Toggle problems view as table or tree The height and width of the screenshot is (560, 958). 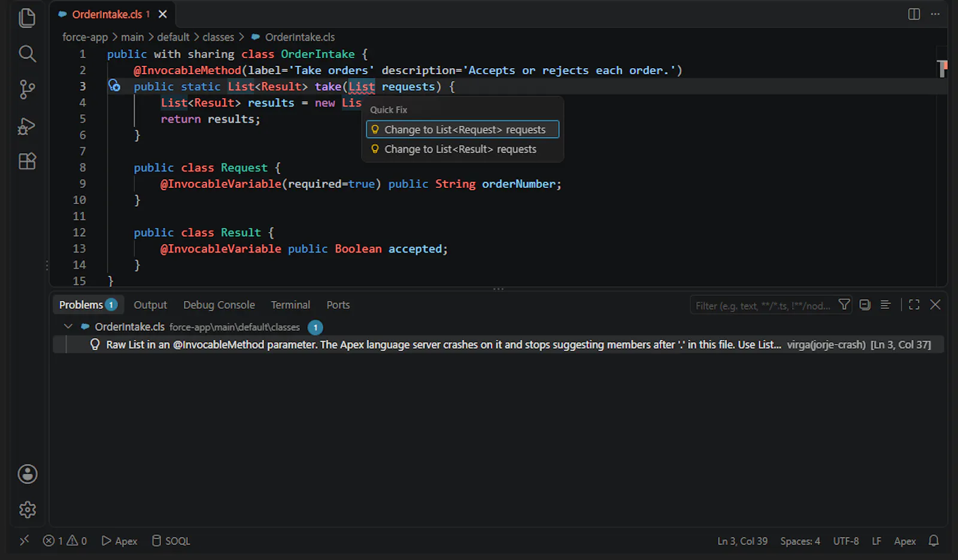[x=886, y=305]
